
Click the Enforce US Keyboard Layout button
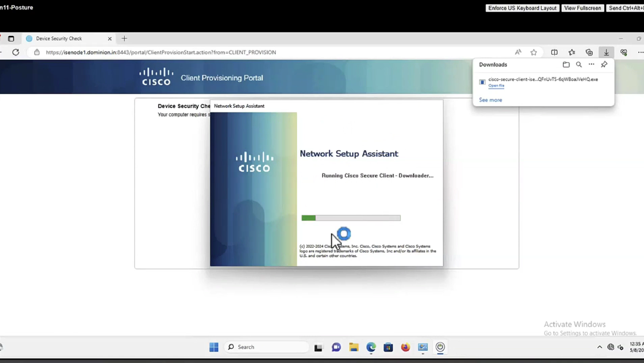(522, 8)
